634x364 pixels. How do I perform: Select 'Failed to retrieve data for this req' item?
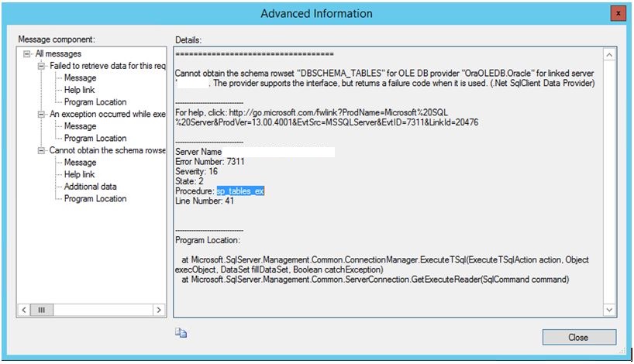coord(108,66)
